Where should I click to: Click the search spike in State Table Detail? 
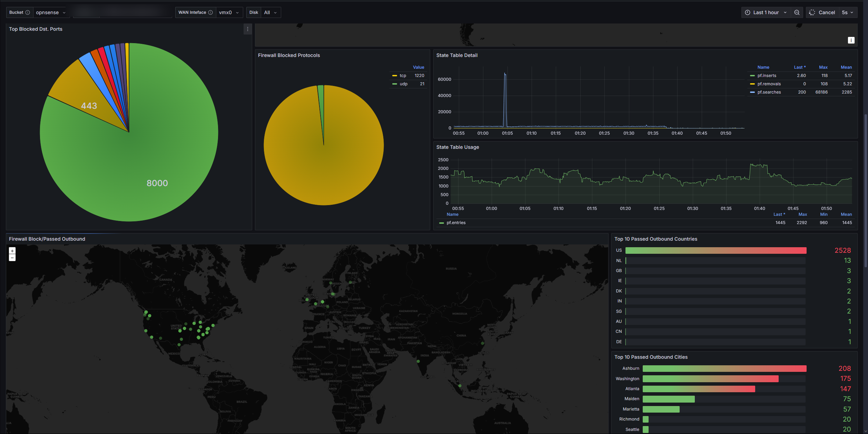505,100
